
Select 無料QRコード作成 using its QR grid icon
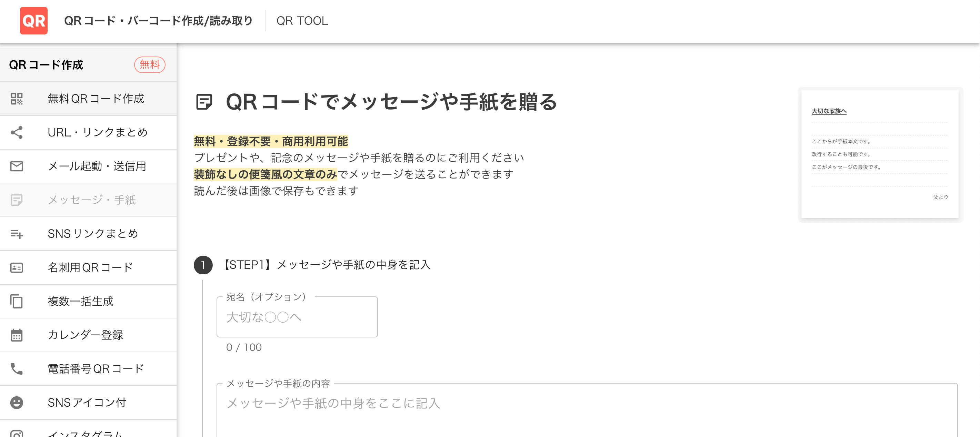point(16,99)
